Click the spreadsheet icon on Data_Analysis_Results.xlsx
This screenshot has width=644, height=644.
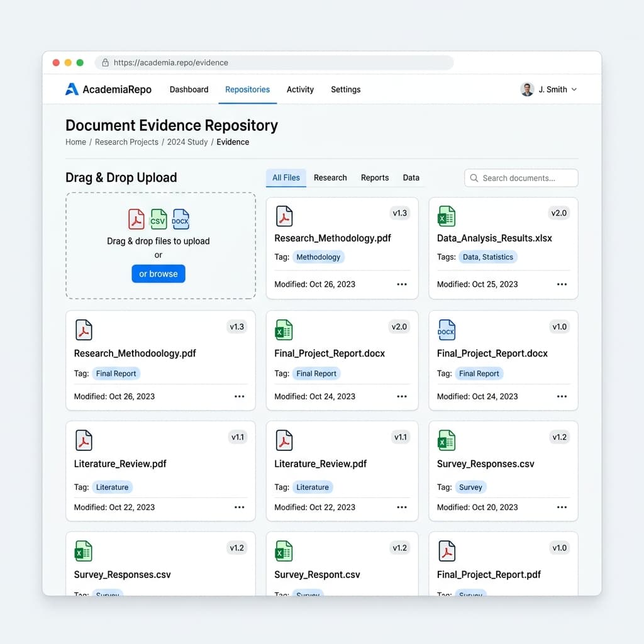tap(447, 216)
